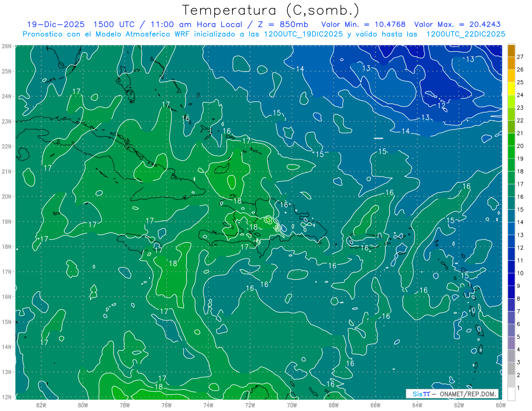Click the 20N latitude axis label
Image resolution: width=532 pixels, height=411 pixels.
coord(6,196)
